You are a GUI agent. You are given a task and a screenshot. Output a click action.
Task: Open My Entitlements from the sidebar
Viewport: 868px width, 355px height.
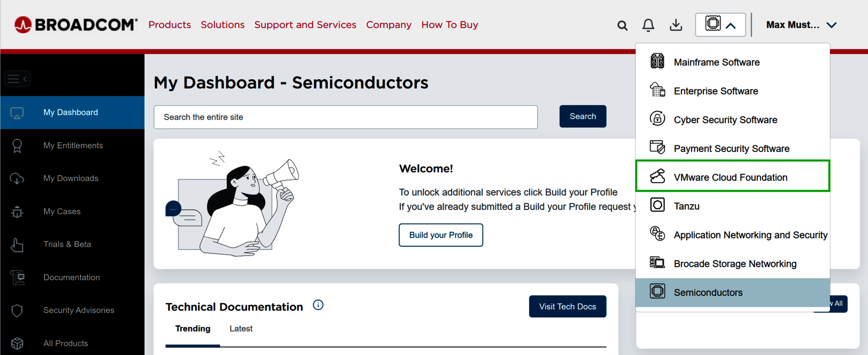click(73, 146)
